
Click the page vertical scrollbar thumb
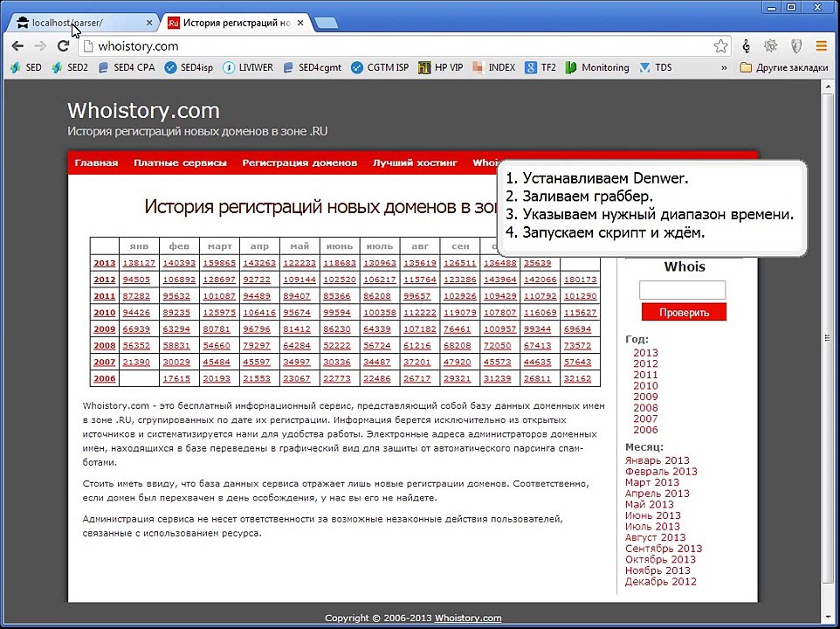tap(829, 337)
